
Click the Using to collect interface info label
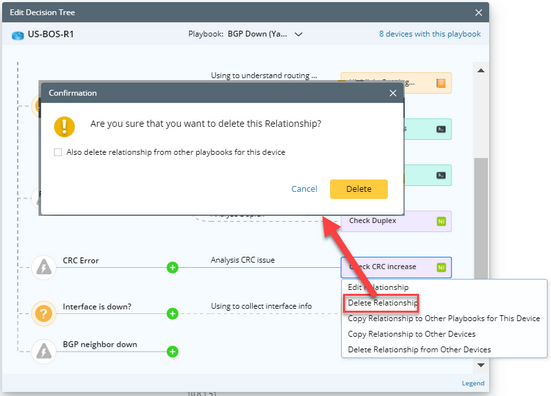(261, 306)
